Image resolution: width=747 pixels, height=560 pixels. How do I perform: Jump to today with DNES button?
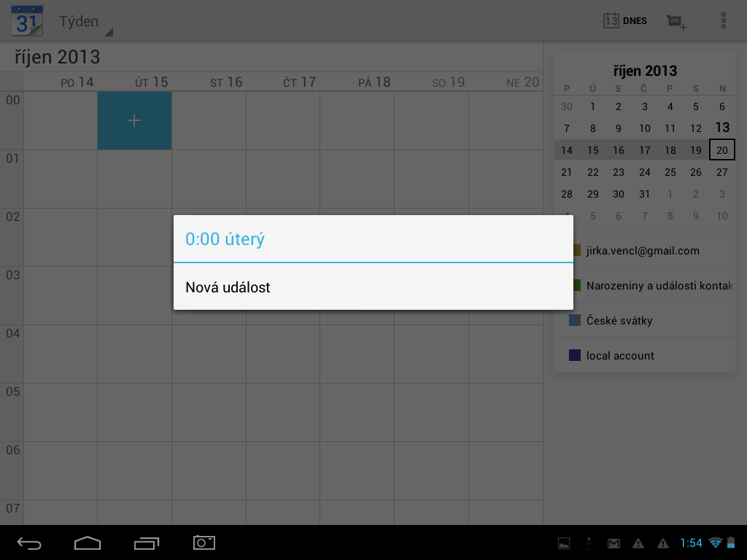click(x=626, y=20)
